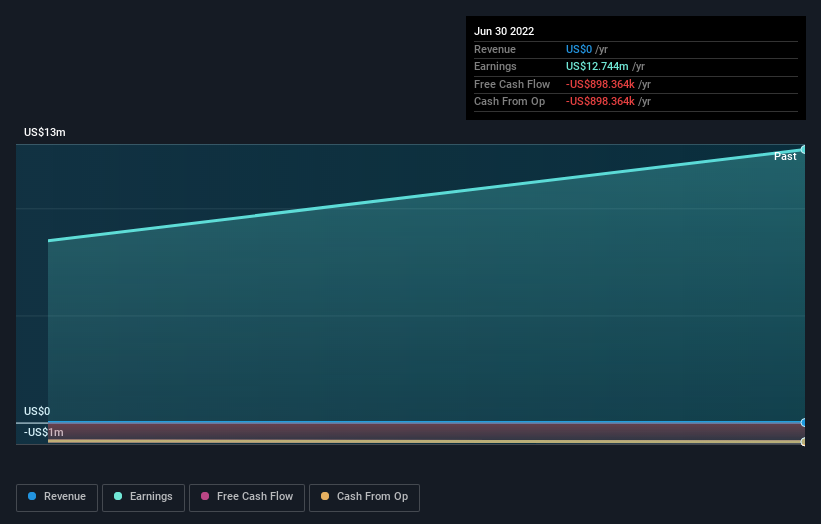Click the US$12.744m earnings value
Screen dimensions: 821x524
click(597, 66)
